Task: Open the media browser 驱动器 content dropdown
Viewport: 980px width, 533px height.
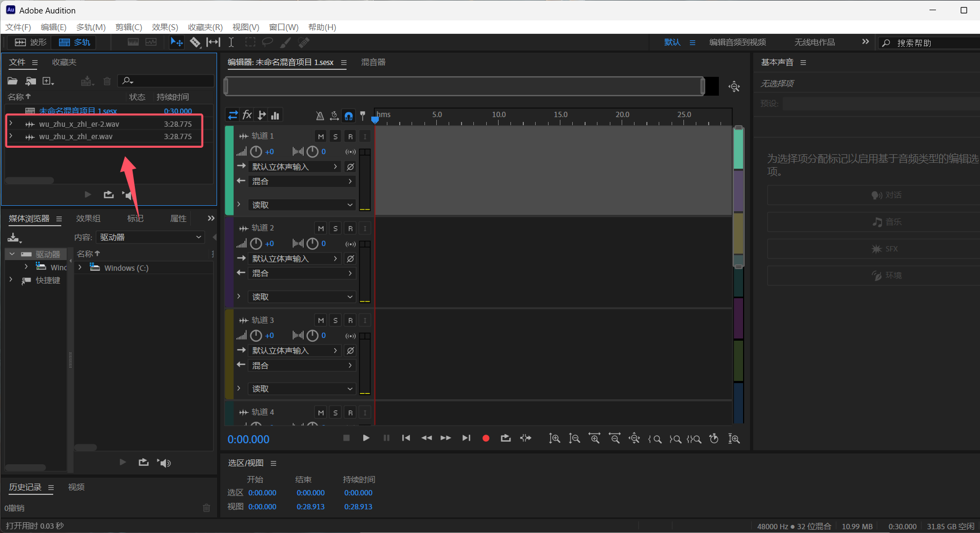Action: click(150, 237)
